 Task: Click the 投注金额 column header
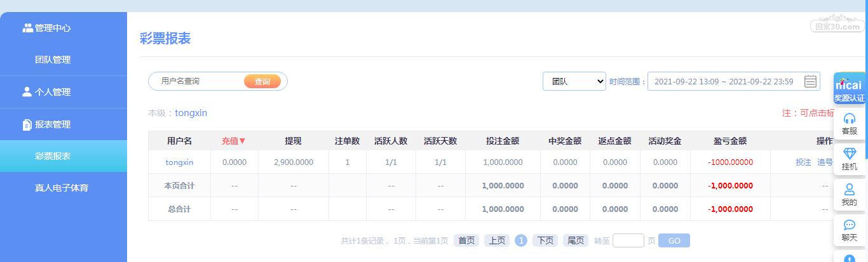(503, 141)
